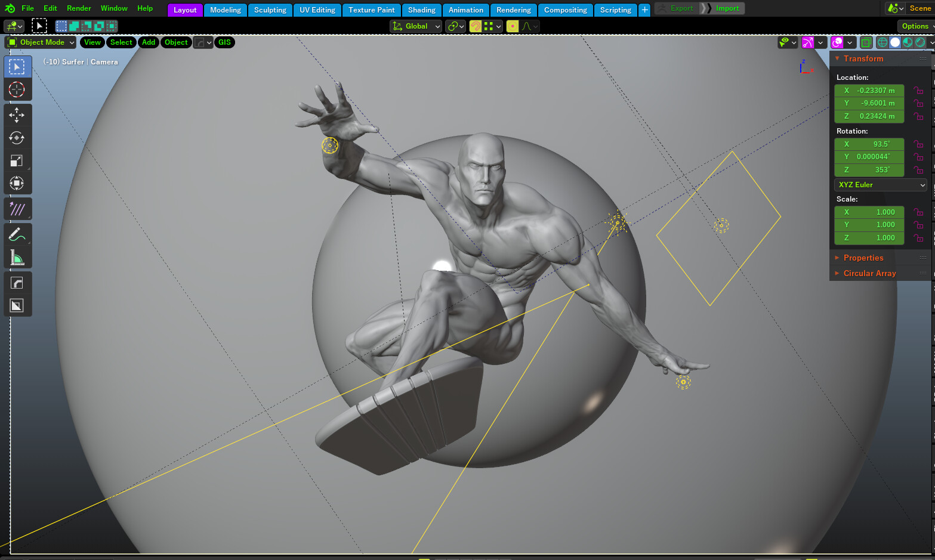The image size is (935, 560).
Task: Switch to wireframe viewport shading
Action: pos(882,42)
